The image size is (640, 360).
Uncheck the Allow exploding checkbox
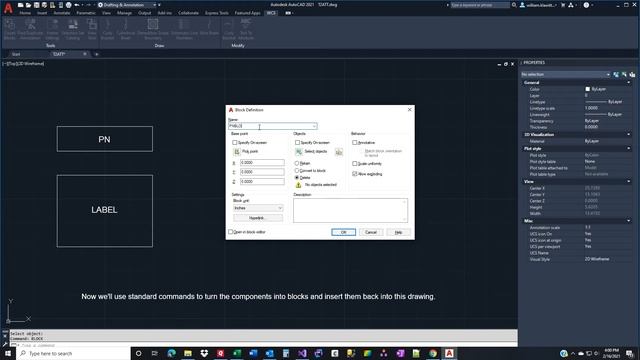coord(355,174)
